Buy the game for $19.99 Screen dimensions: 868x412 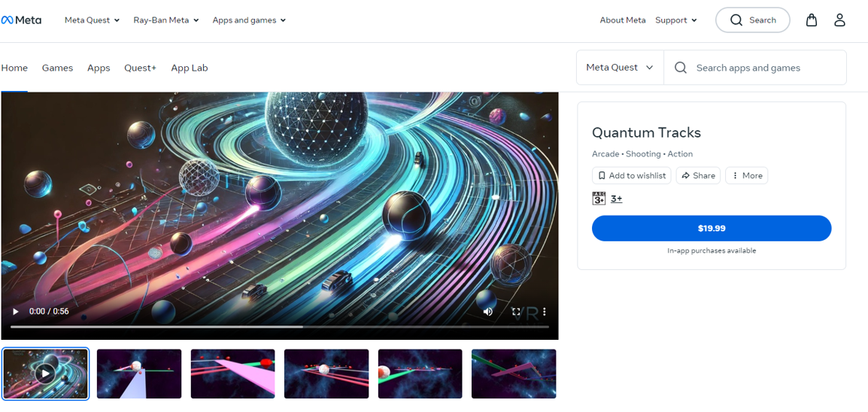coord(711,229)
